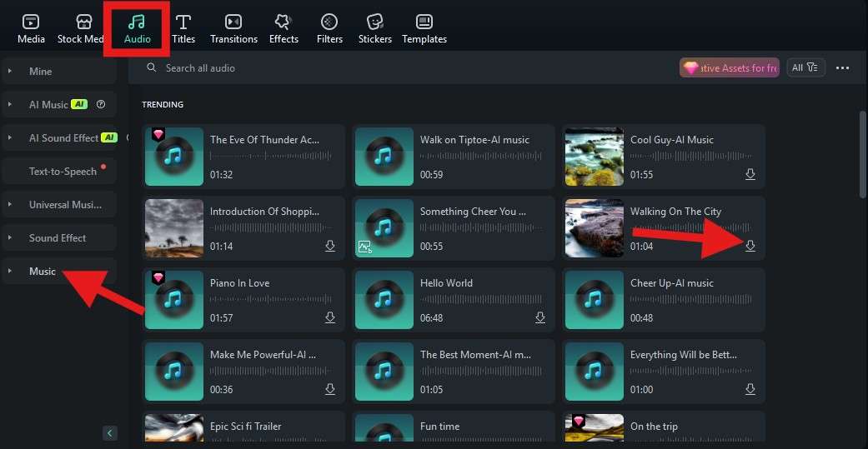
Task: Open the Stickers tab
Action: pyautogui.click(x=374, y=29)
